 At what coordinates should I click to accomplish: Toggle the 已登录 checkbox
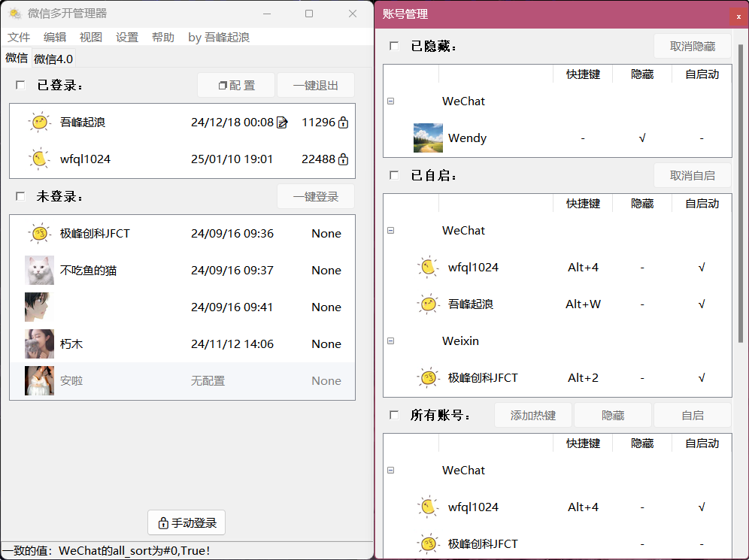coord(20,85)
